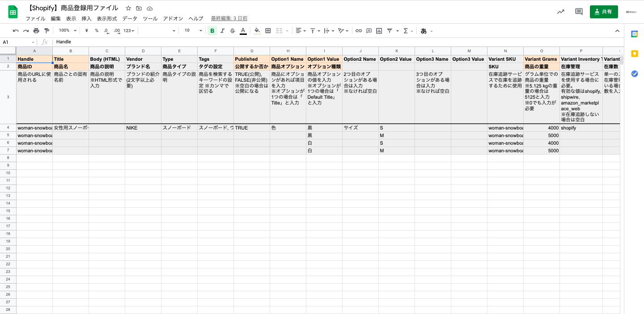Select the TRUE cell under Published
This screenshot has width=644, height=314.
252,128
